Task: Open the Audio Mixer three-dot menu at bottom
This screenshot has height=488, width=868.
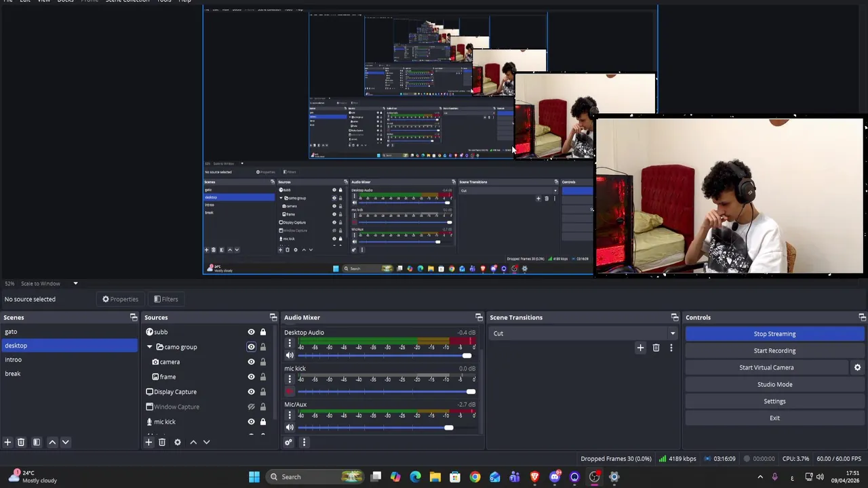Action: point(304,442)
